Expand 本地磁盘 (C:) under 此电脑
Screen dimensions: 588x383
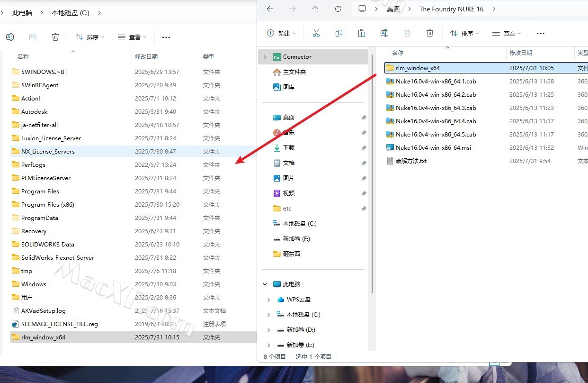click(x=268, y=315)
